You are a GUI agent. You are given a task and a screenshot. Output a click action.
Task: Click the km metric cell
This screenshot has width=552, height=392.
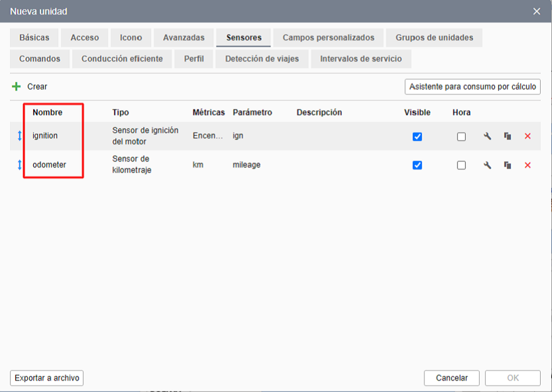[198, 165]
